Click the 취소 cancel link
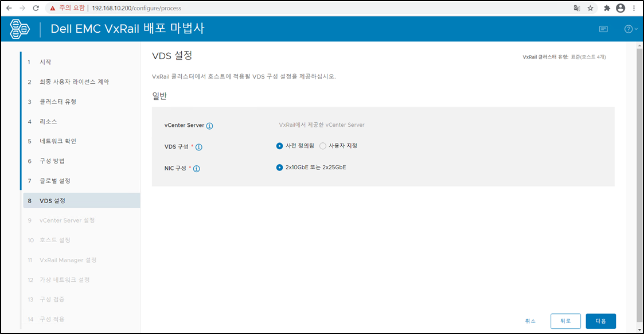Image resolution: width=644 pixels, height=334 pixels. click(530, 321)
